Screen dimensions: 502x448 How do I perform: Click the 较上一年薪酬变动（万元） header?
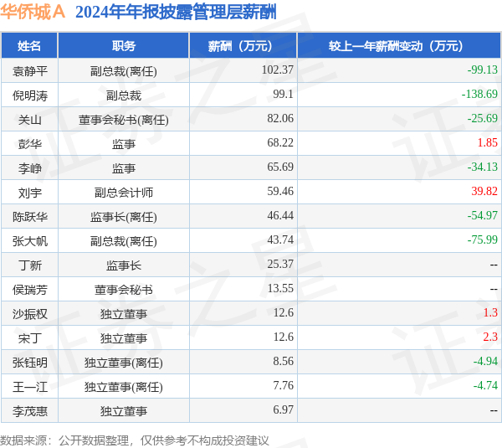[399, 46]
